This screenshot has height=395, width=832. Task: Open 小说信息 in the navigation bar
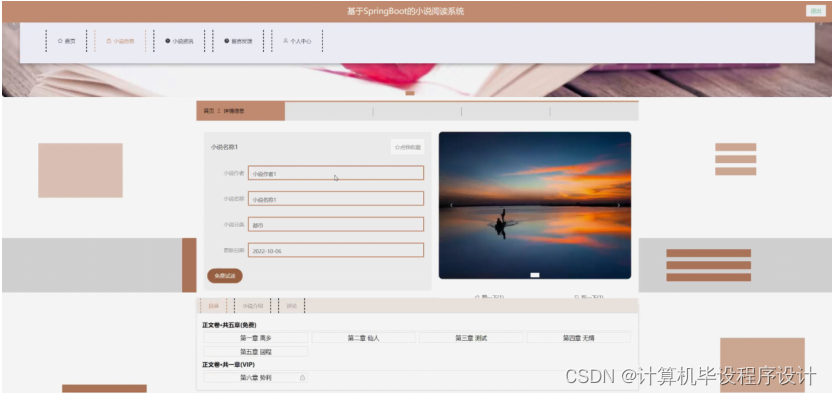coord(120,41)
